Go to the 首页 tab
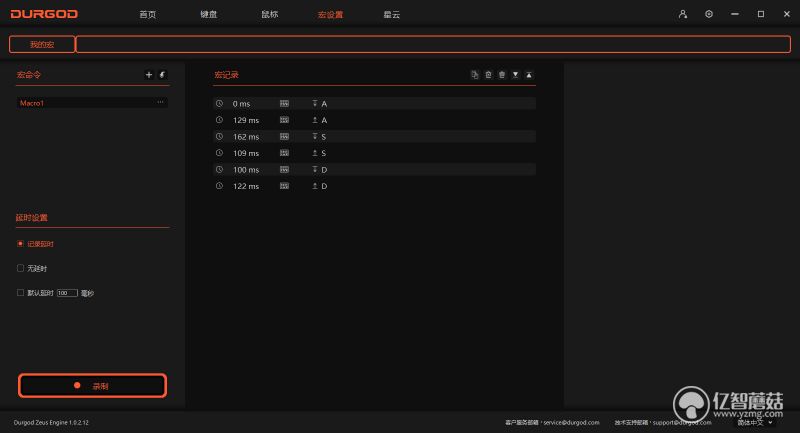 pos(148,14)
